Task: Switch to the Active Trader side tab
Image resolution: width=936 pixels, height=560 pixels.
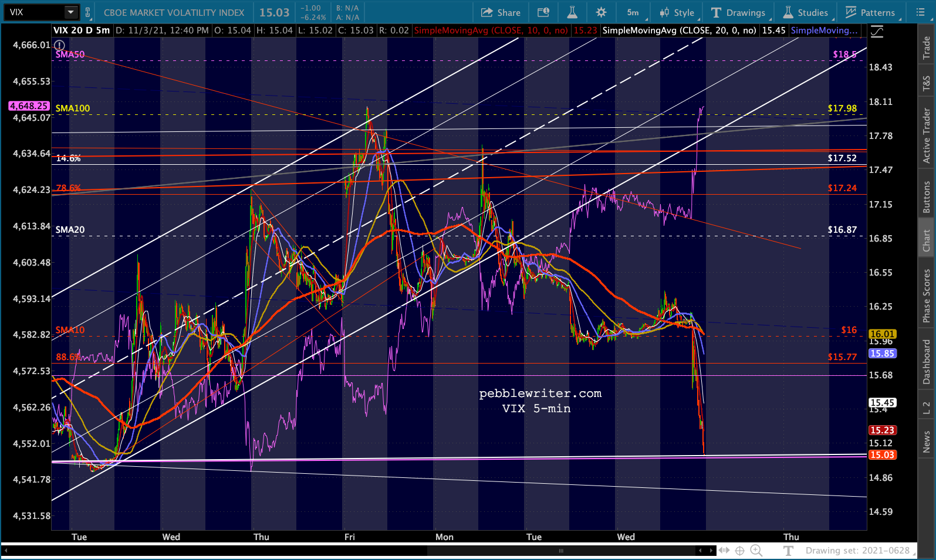Action: click(x=927, y=135)
